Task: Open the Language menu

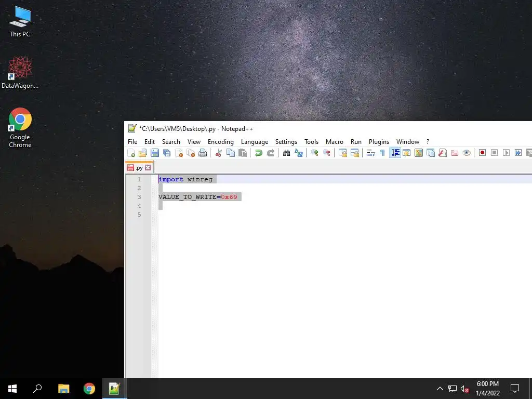Action: [255, 142]
